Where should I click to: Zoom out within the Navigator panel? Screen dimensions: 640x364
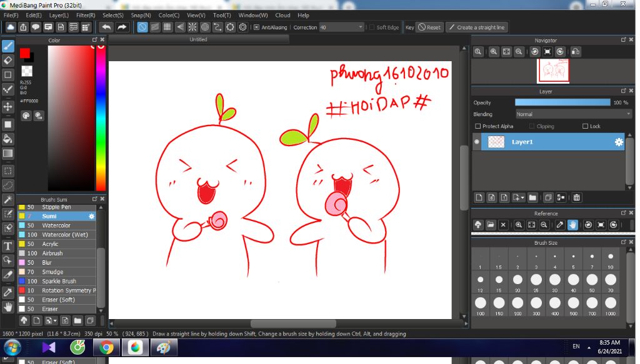pyautogui.click(x=519, y=52)
